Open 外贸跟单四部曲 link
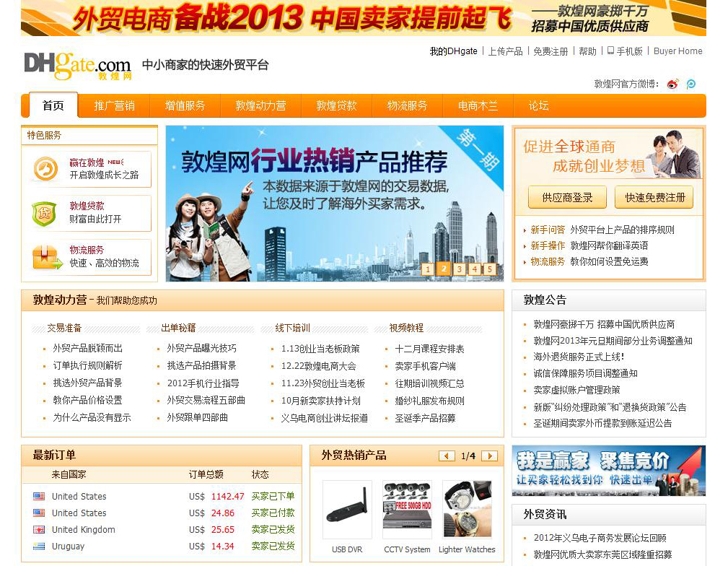Viewport: 728px width, 566px height. click(x=197, y=417)
